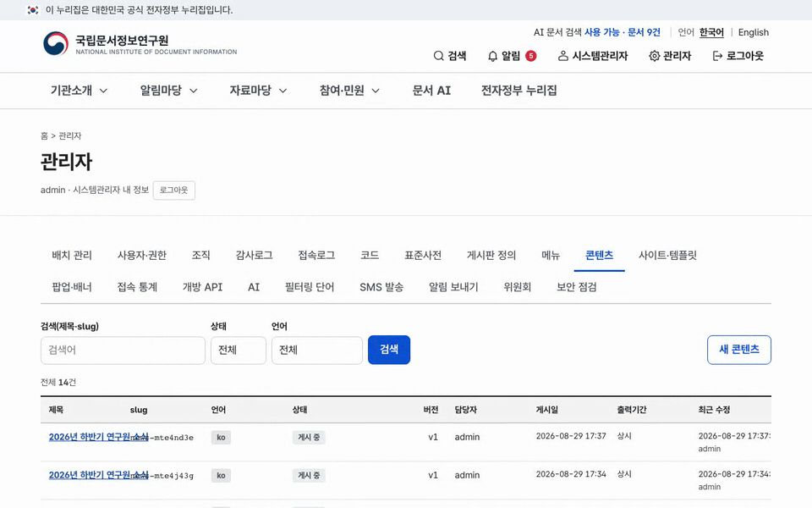Open content row with slug mte4j43g
The image size is (812, 508).
98,475
